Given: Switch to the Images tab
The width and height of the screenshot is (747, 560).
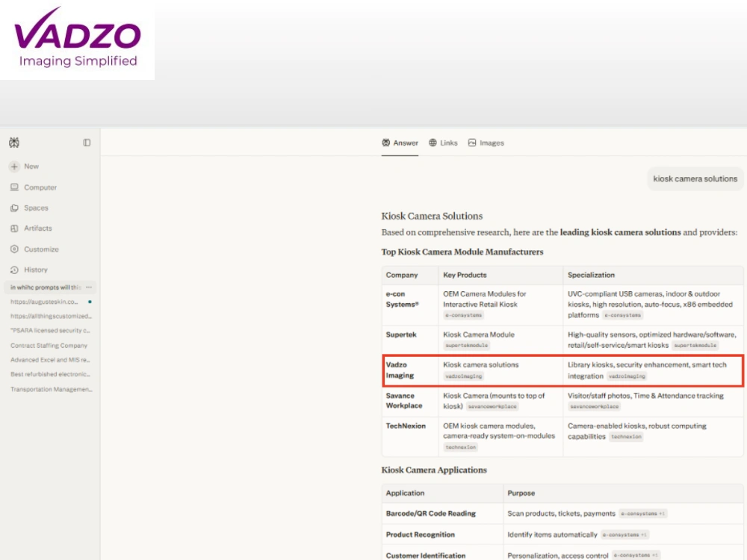Looking at the screenshot, I should [x=486, y=143].
